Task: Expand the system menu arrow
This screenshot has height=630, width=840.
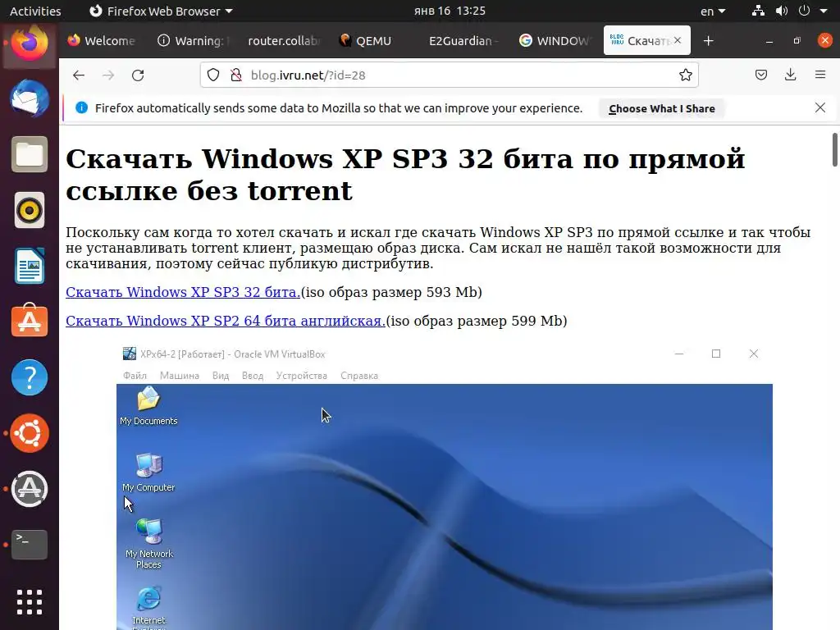Action: (x=824, y=11)
